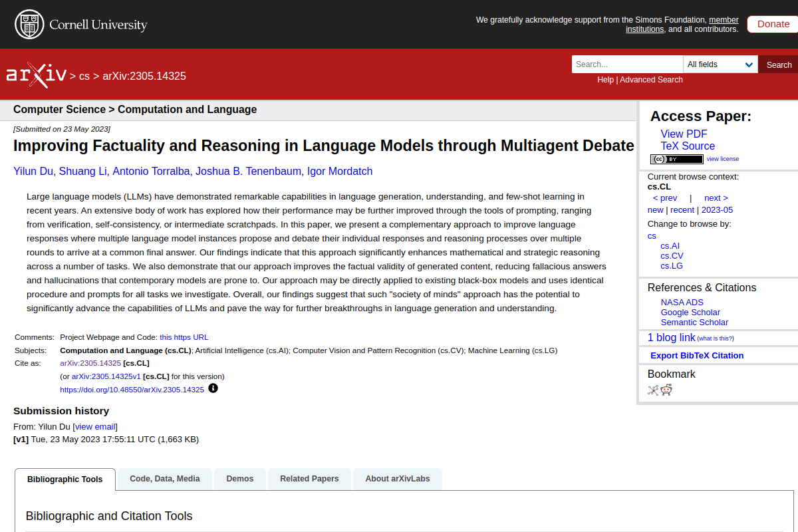Open the Google Scholar citations link

(690, 313)
